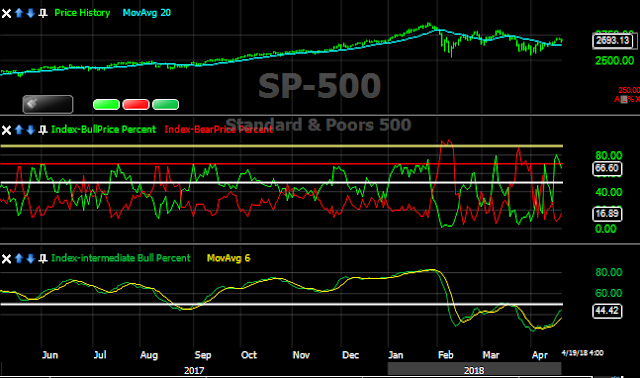
Task: Pin the Price History panel
Action: [42, 13]
